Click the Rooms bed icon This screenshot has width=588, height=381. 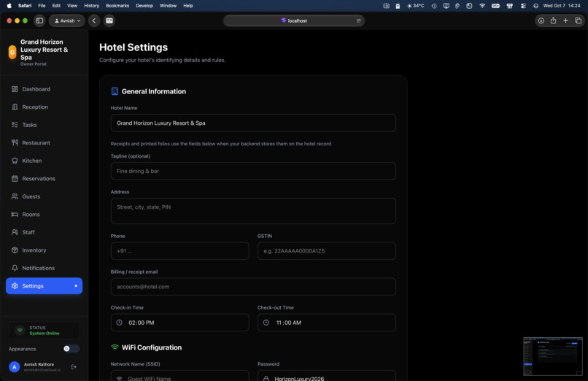coord(15,215)
